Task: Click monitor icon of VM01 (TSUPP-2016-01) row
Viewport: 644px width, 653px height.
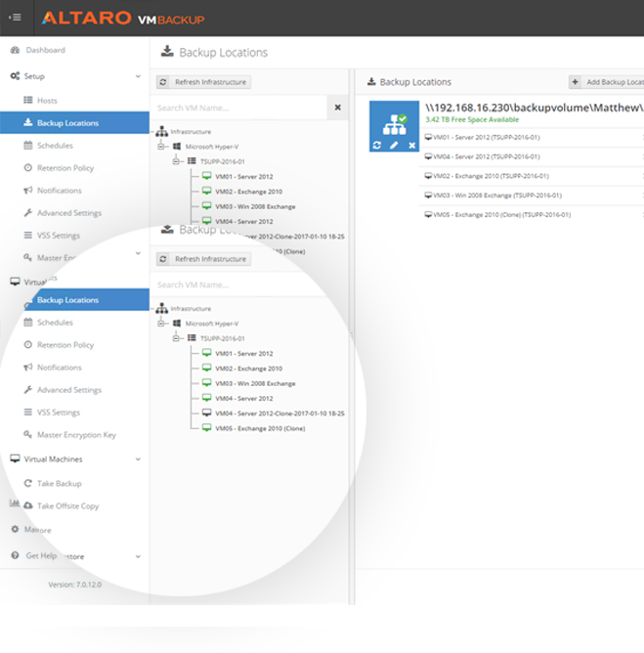Action: click(x=428, y=137)
